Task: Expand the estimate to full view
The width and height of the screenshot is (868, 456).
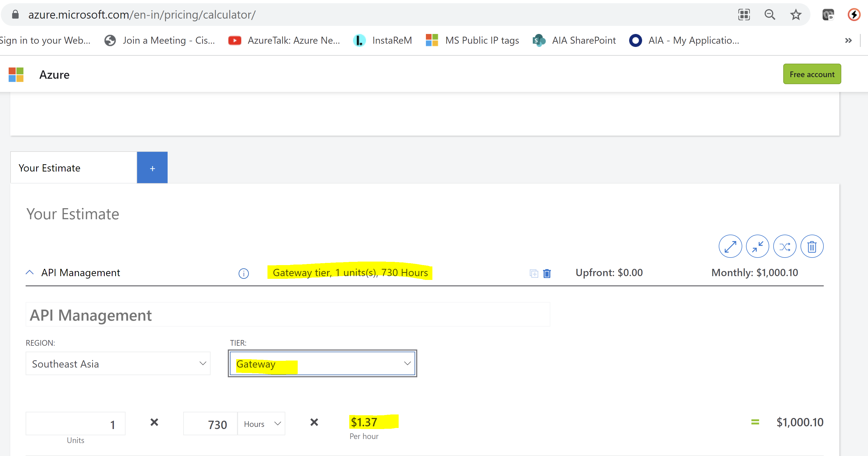Action: pos(730,246)
